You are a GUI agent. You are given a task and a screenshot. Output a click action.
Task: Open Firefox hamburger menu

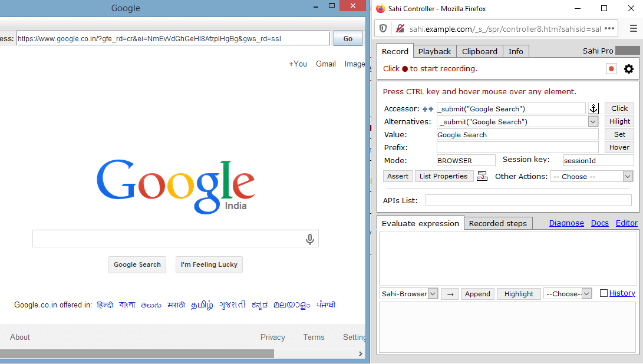click(x=633, y=28)
